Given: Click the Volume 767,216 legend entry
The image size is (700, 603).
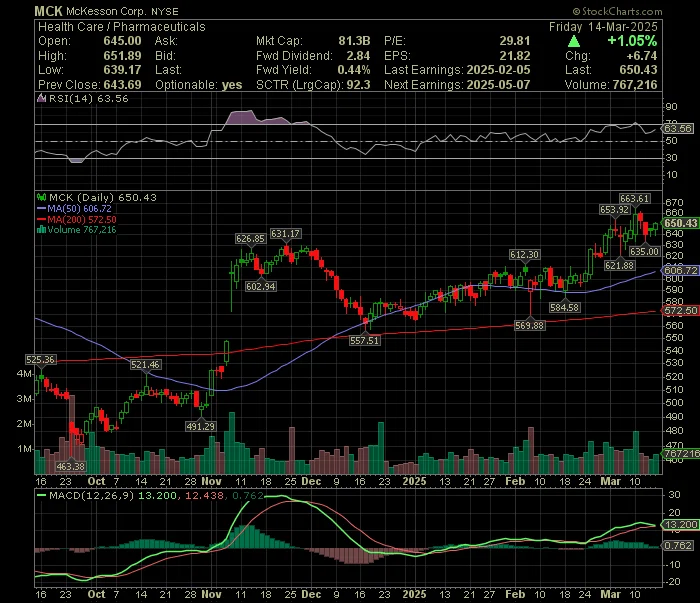Looking at the screenshot, I should [82, 230].
